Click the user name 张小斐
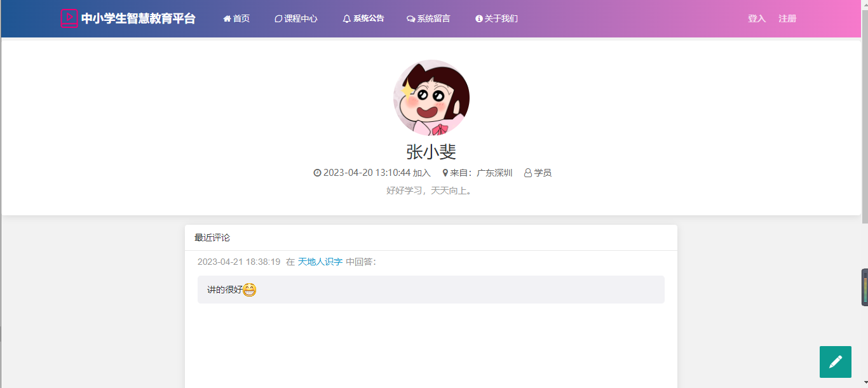The height and width of the screenshot is (388, 868). pos(431,152)
